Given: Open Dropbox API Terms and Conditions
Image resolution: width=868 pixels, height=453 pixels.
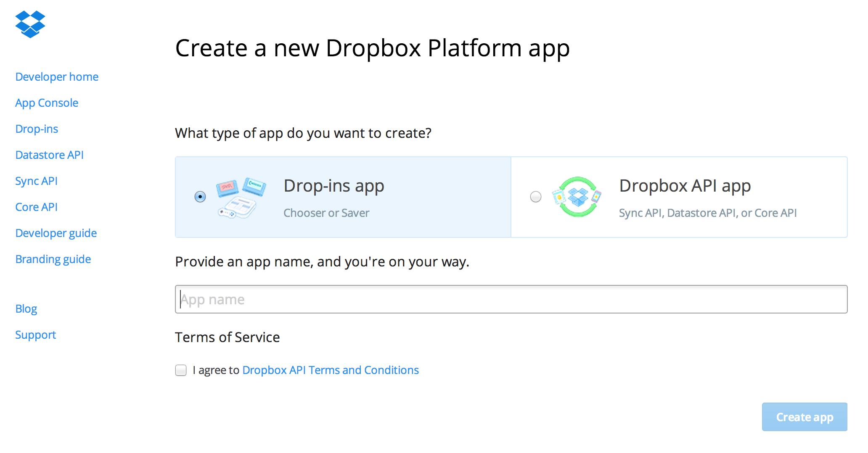Looking at the screenshot, I should point(331,370).
